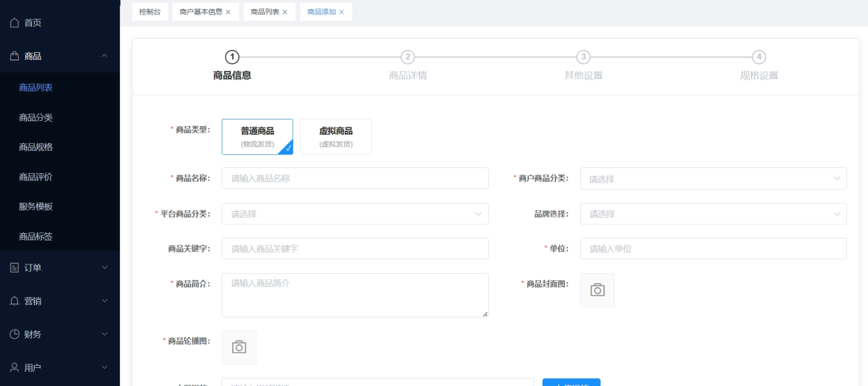Upload image via 商品轮播图 camera icon
This screenshot has height=386, width=868.
point(239,348)
